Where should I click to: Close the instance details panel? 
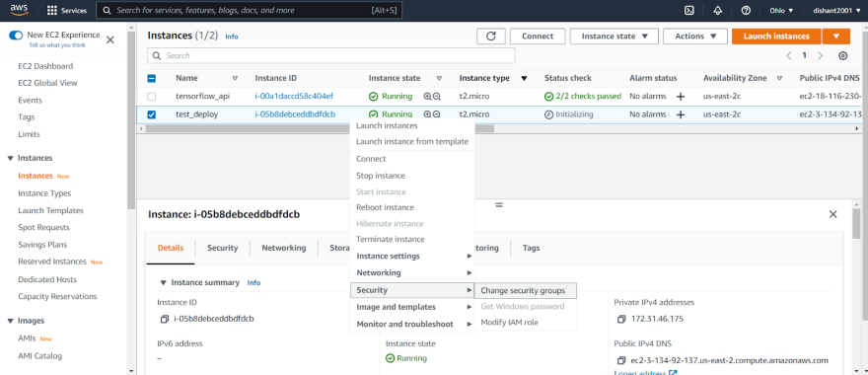pyautogui.click(x=832, y=214)
